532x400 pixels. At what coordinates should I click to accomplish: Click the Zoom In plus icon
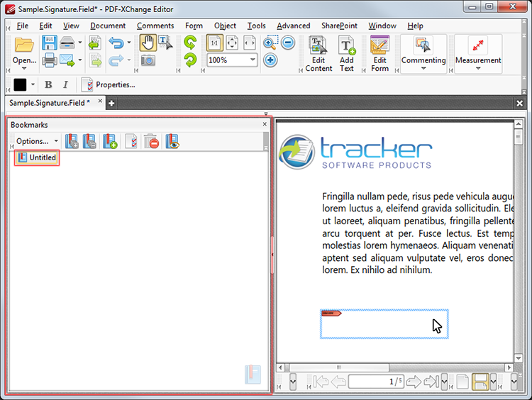(270, 60)
